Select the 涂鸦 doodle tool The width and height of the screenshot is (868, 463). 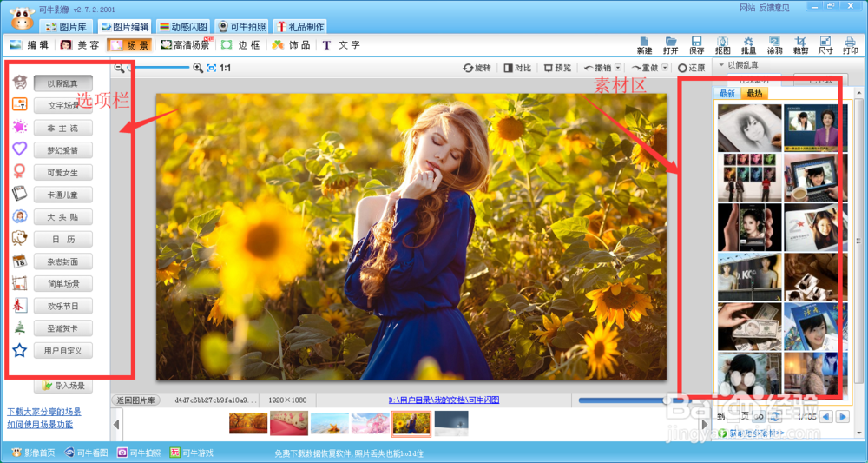pyautogui.click(x=774, y=45)
